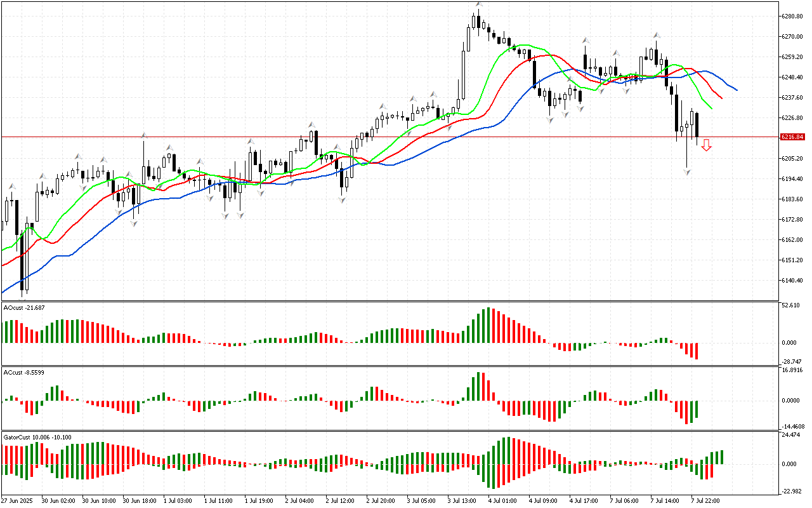Click the last green bar in GatorCust histogram
The image size is (812, 508).
click(721, 457)
